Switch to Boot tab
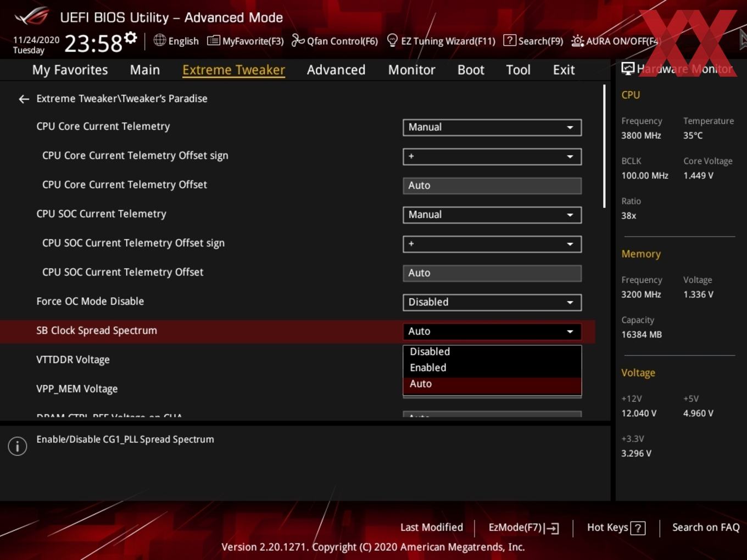This screenshot has width=747, height=560. coord(471,70)
